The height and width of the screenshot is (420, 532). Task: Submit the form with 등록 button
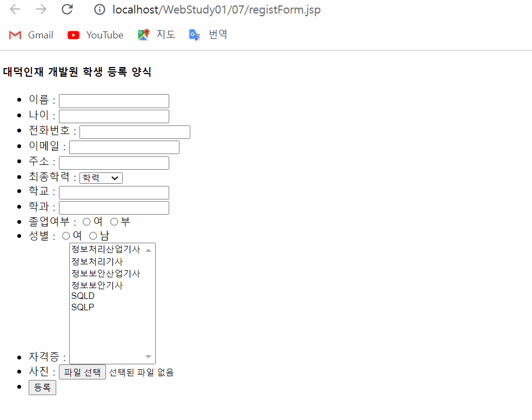[x=42, y=388]
